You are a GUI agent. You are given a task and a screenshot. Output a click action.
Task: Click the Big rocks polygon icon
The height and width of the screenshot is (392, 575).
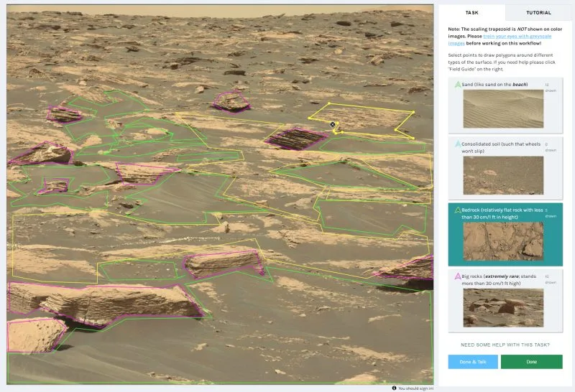[x=457, y=276]
